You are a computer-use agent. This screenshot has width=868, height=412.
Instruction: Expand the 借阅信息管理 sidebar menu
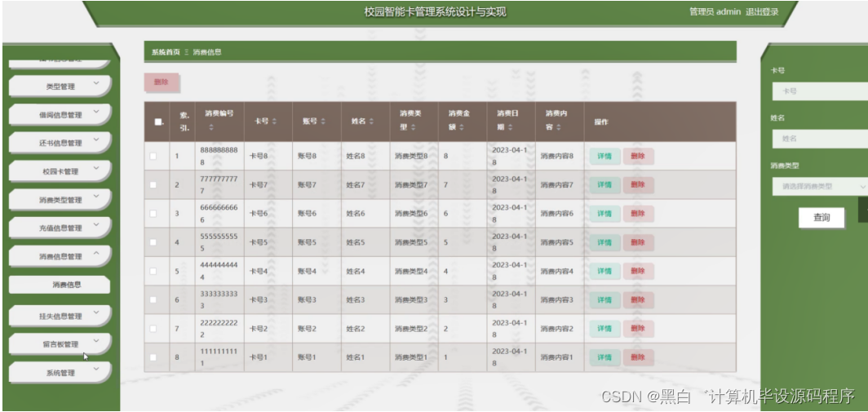point(60,115)
